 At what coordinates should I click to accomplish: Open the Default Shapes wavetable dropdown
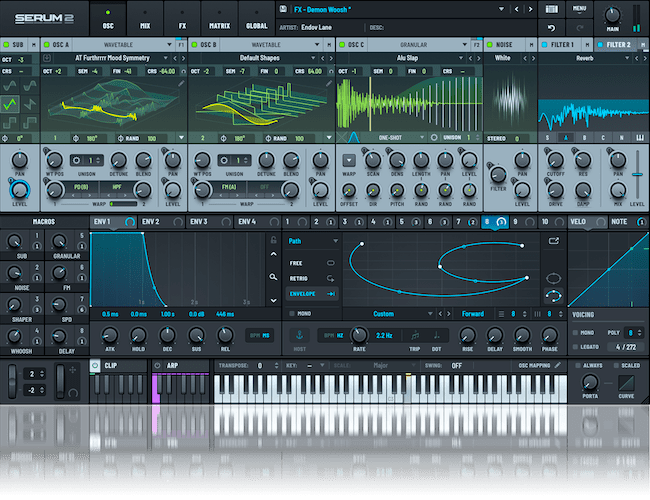point(313,58)
